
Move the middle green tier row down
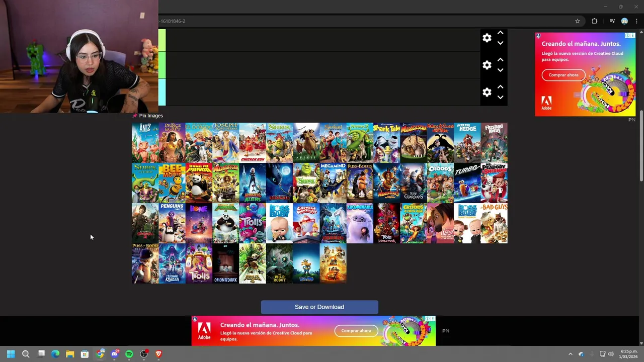tap(500, 70)
